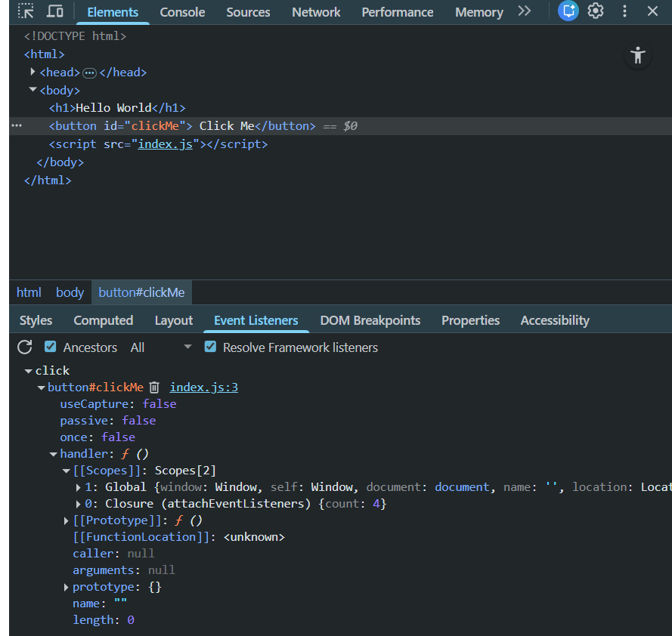Open the AI assistance panel icon
Screen dimensions: 672x636
568,11
